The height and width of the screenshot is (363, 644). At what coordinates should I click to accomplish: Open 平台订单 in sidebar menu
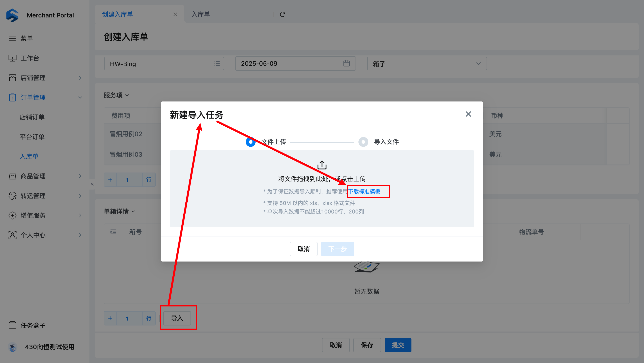coord(32,137)
